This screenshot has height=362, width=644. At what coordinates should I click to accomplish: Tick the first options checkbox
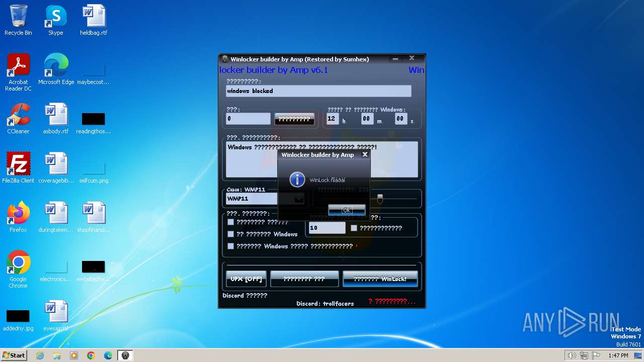click(230, 222)
